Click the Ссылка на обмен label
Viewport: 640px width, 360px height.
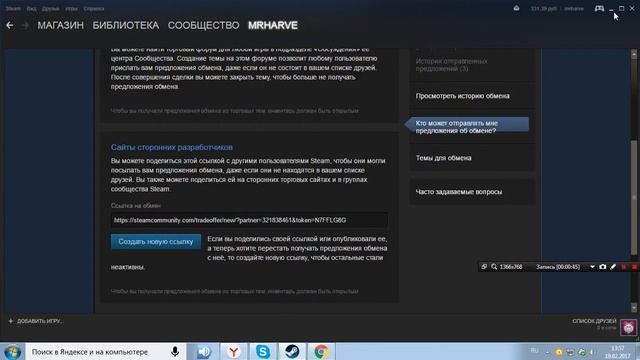136,206
